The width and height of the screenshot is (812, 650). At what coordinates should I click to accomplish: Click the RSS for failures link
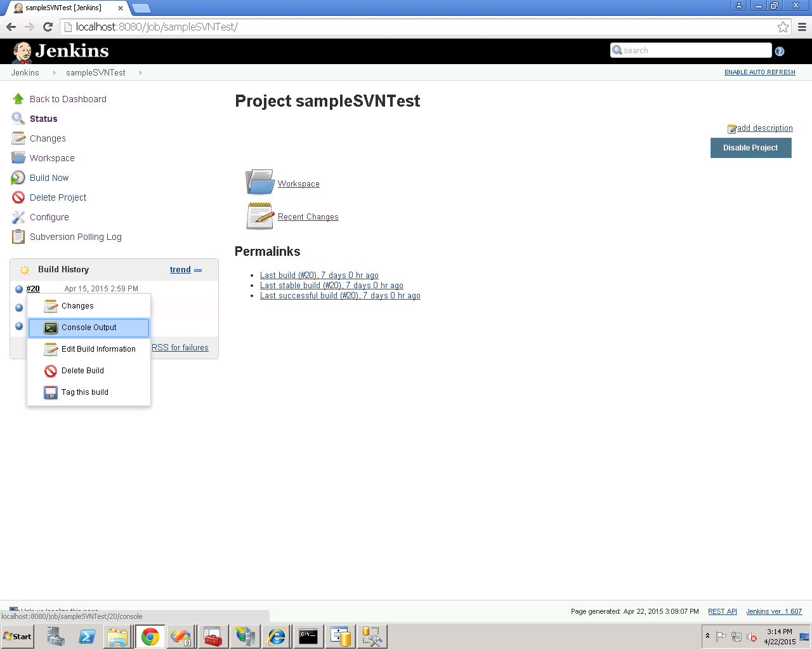pyautogui.click(x=180, y=348)
